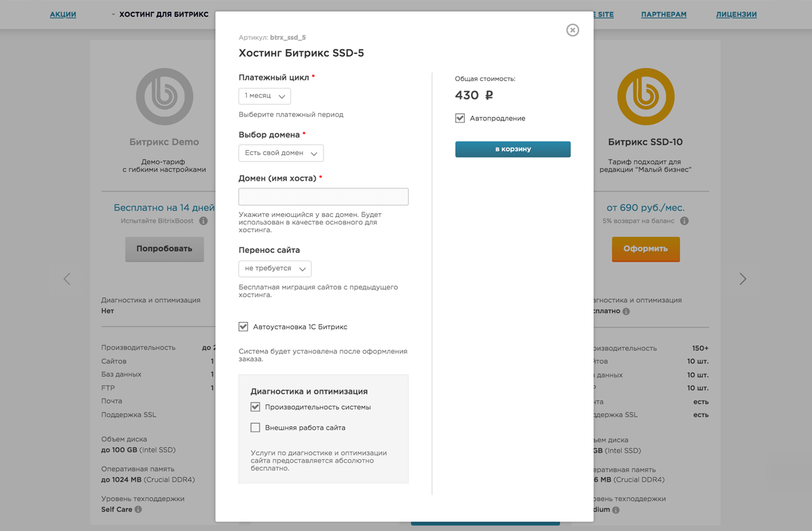812x531 pixels.
Task: Open the Перенос сайта dropdown
Action: coord(274,269)
